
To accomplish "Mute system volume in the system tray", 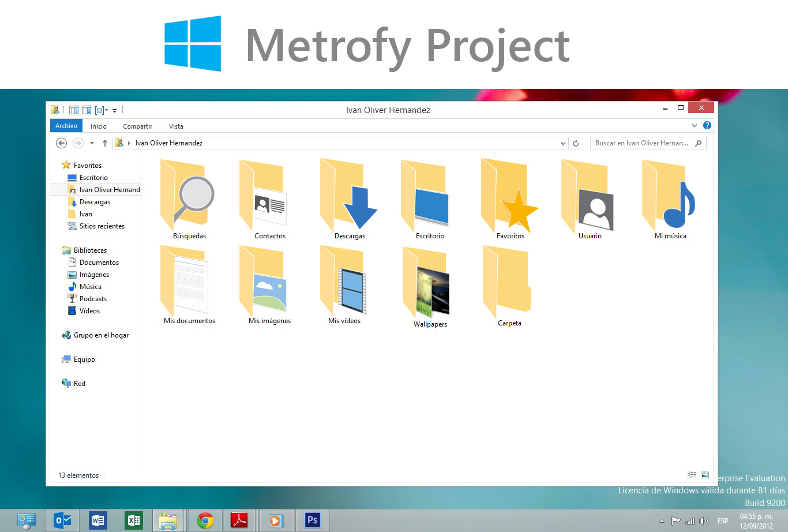I will tap(704, 520).
